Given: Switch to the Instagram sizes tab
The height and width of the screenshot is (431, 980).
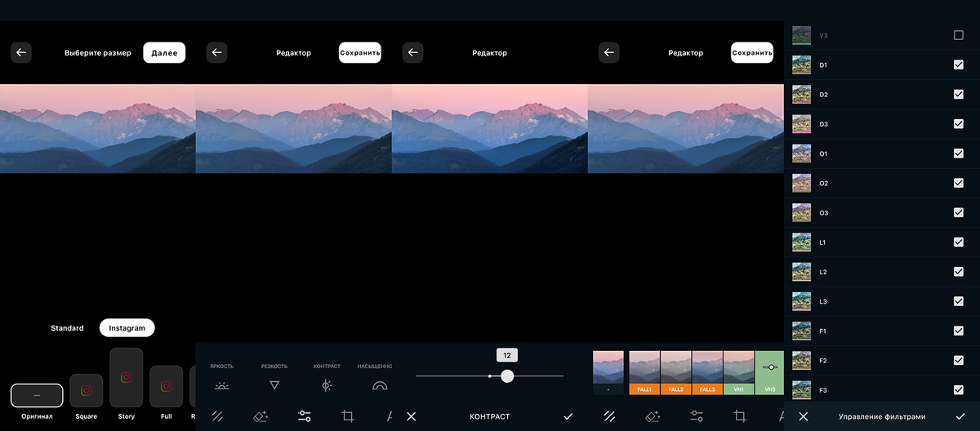Looking at the screenshot, I should click(127, 328).
